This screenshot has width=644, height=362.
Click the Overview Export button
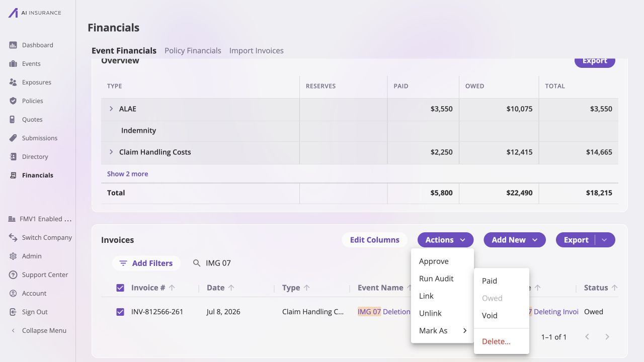(x=595, y=61)
